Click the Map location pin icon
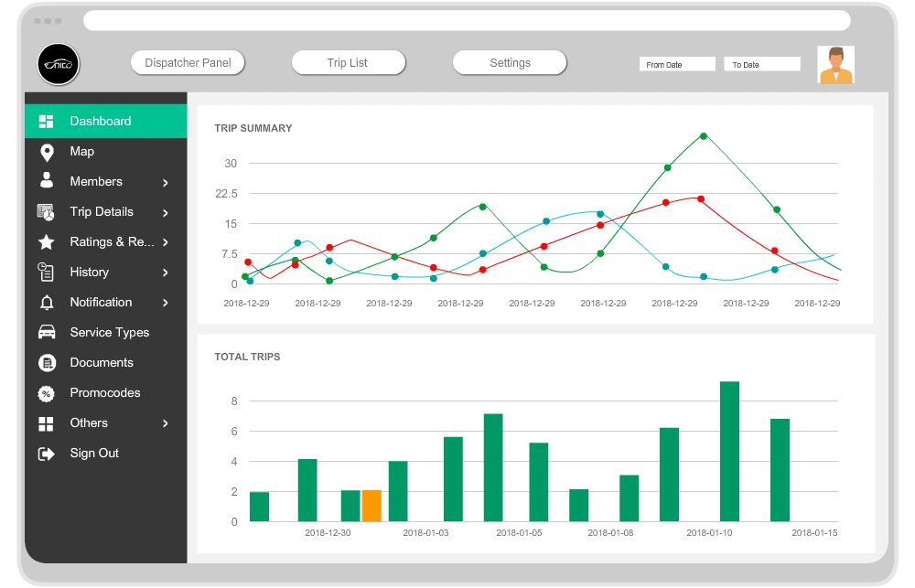The image size is (915, 588). (x=47, y=152)
